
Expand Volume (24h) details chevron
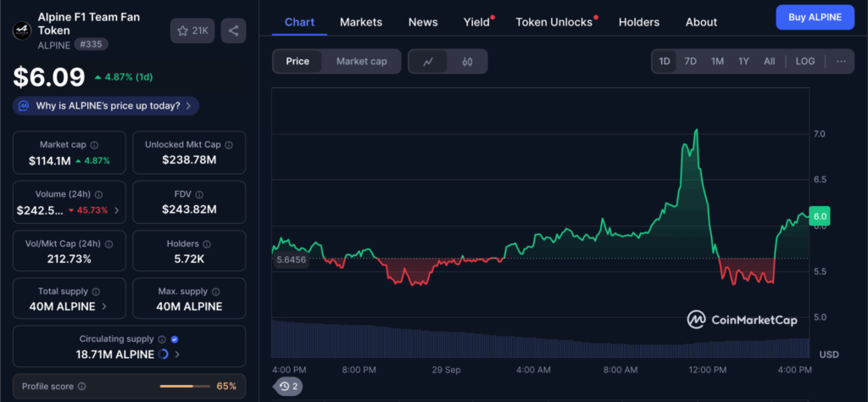(x=116, y=209)
